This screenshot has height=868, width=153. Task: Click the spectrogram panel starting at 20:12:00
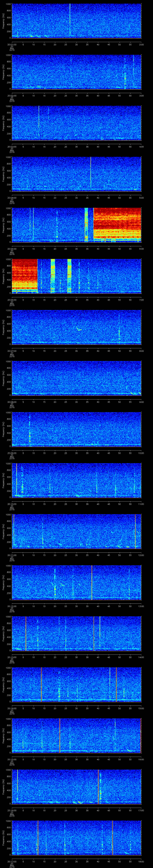76,582
